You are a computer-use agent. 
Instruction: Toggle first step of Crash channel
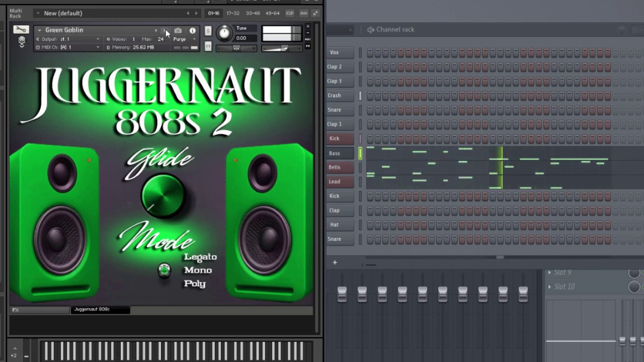point(370,96)
